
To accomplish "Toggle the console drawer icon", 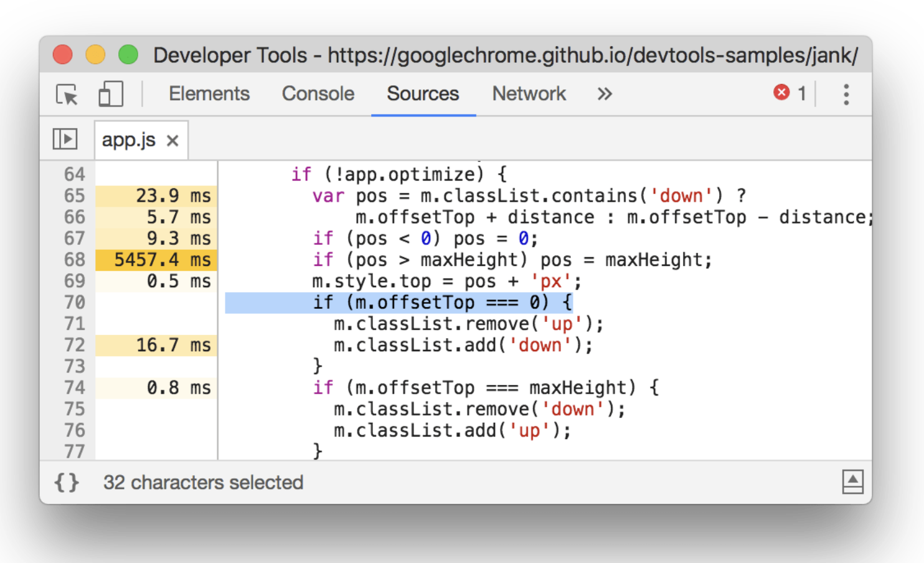I will (852, 482).
